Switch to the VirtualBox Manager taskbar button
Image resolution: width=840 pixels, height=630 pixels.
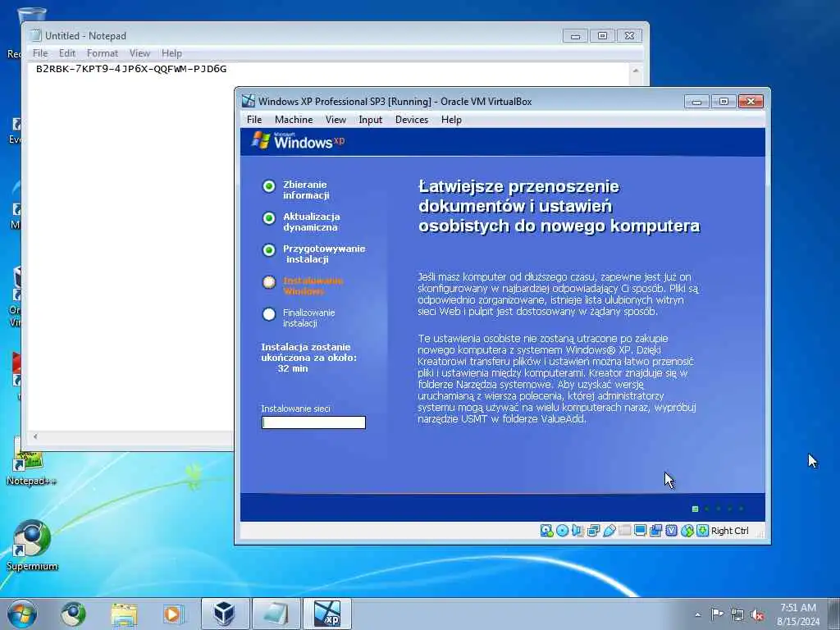click(x=225, y=614)
